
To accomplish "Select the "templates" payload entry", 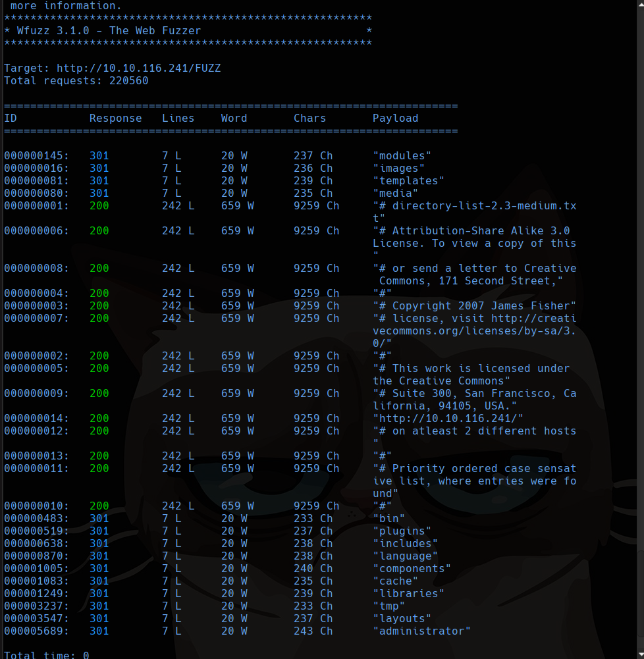I will tap(408, 181).
